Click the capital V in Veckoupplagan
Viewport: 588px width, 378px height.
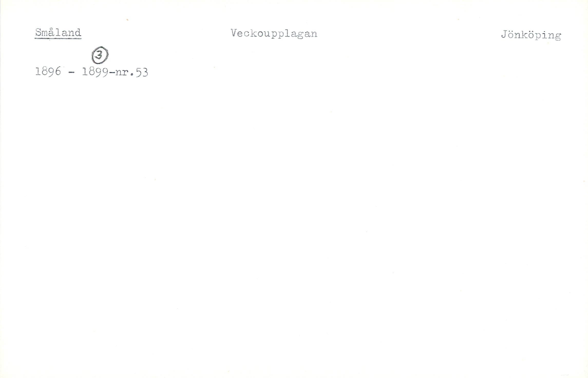(234, 33)
